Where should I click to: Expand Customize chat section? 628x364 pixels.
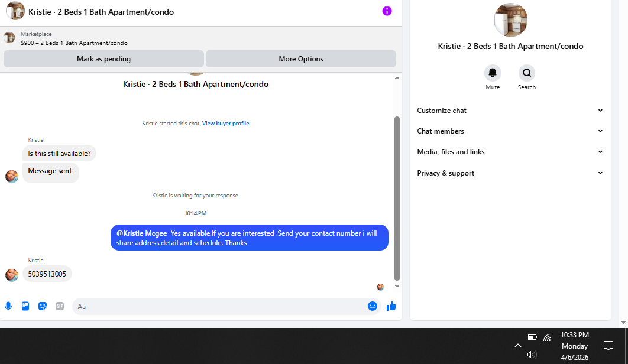(510, 110)
